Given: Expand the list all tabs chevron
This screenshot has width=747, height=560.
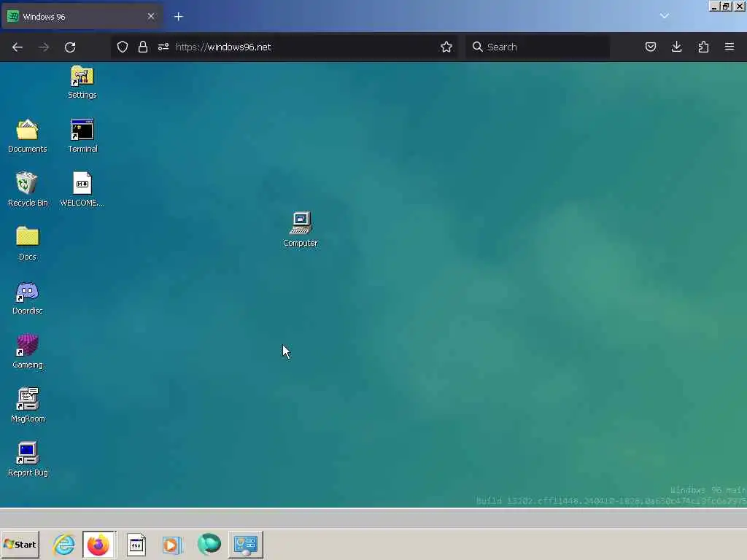Looking at the screenshot, I should (x=664, y=16).
